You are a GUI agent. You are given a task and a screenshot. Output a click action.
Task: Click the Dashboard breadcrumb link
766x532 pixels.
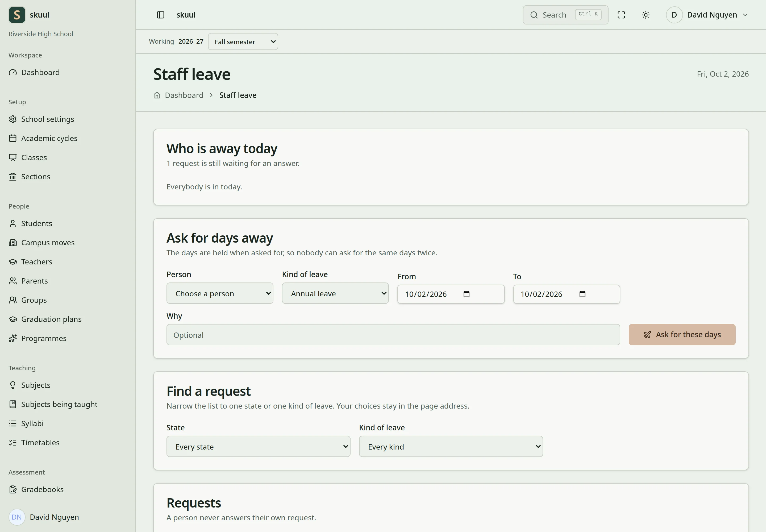(184, 95)
